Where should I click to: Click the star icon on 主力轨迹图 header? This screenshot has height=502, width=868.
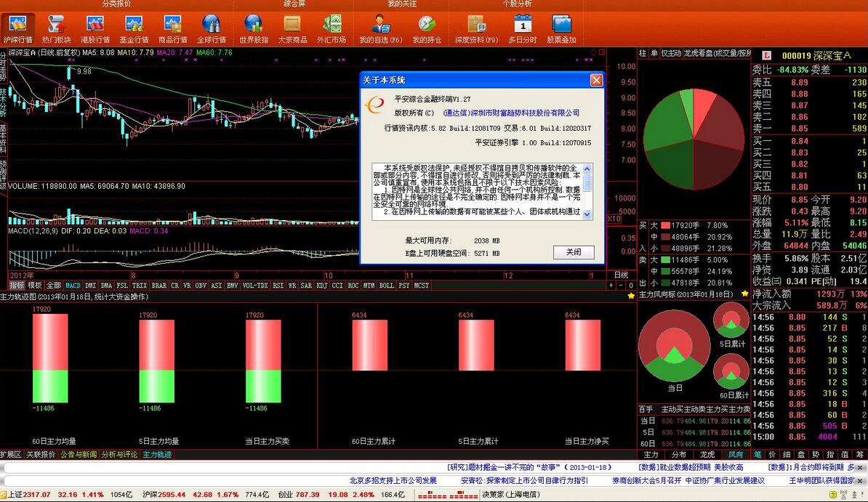tap(631, 296)
